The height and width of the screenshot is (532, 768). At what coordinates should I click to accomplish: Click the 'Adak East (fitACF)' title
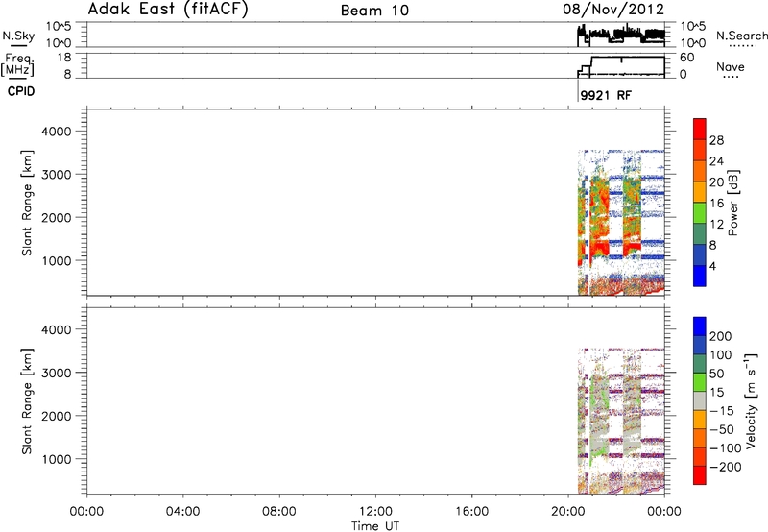point(167,9)
